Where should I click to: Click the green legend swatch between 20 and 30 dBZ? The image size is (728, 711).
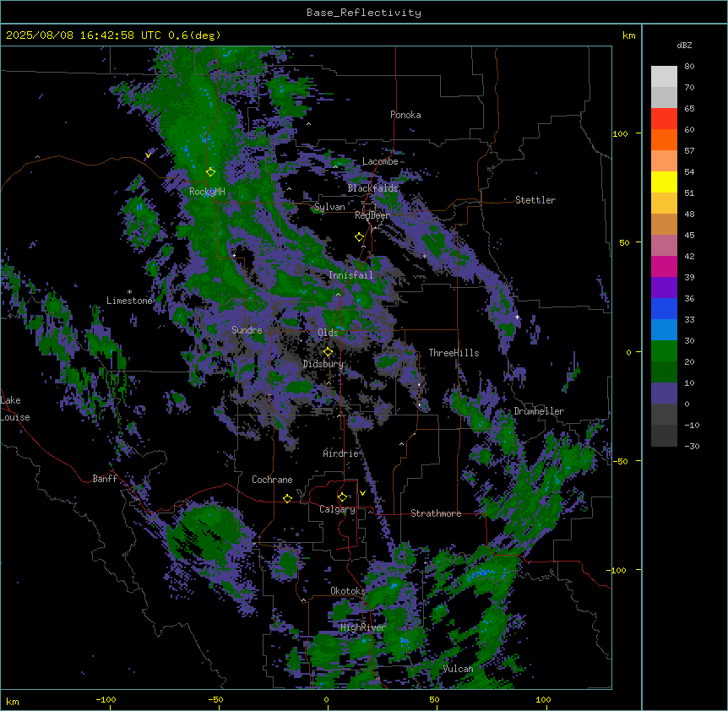click(x=664, y=351)
